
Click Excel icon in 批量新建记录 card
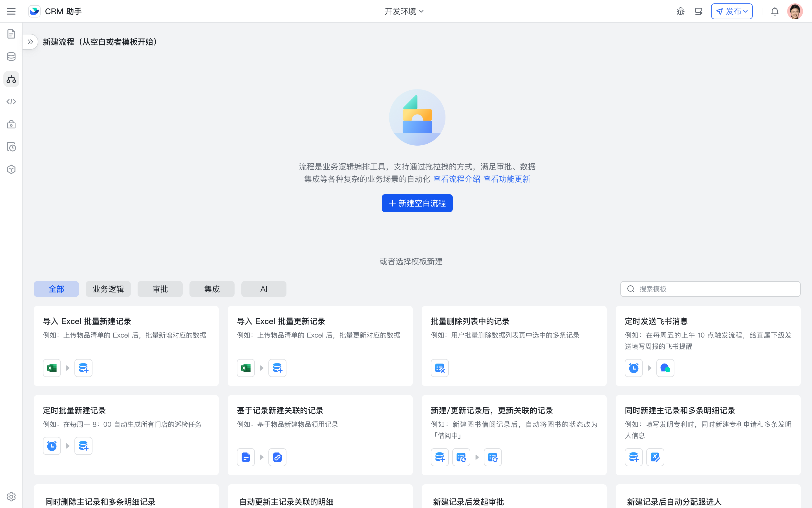[52, 368]
